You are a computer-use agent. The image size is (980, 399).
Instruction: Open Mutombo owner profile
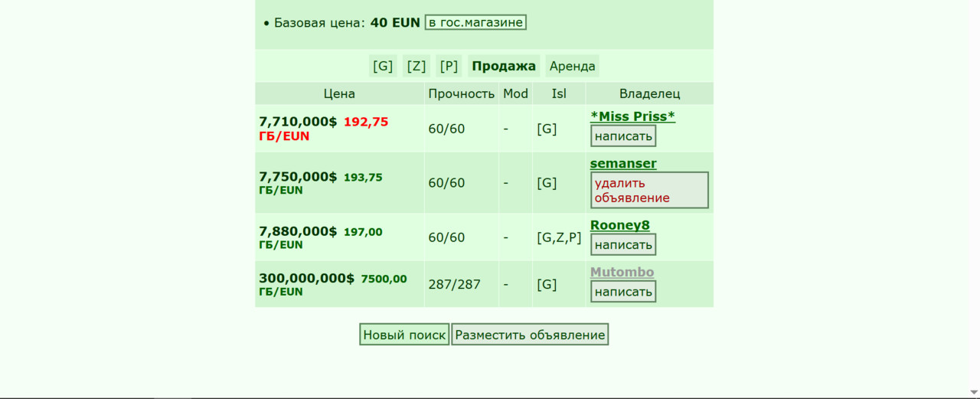pos(622,272)
